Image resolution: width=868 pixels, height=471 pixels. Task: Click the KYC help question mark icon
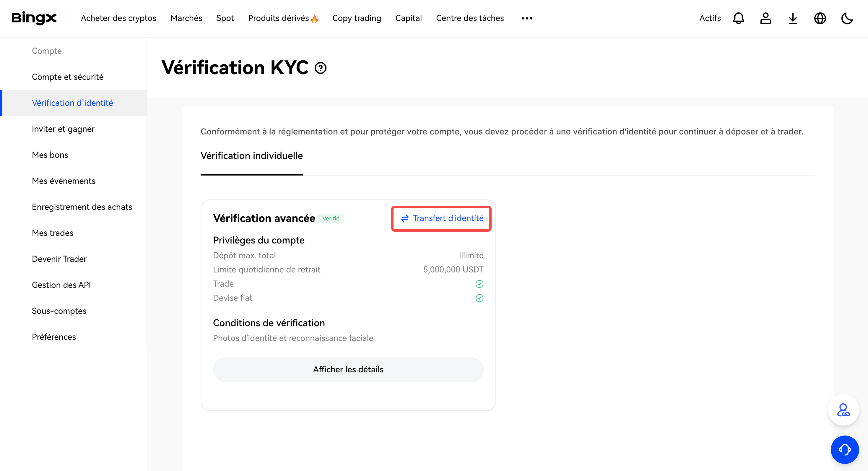coord(321,68)
